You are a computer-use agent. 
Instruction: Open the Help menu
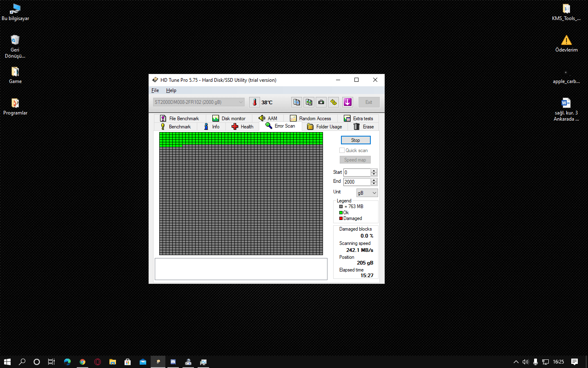tap(171, 90)
